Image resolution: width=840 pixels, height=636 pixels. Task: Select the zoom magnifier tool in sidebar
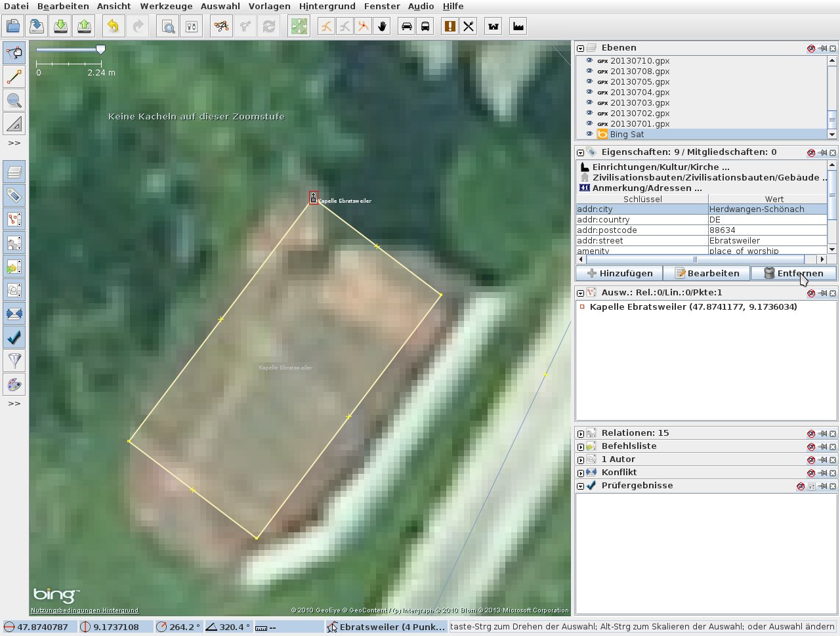(14, 100)
